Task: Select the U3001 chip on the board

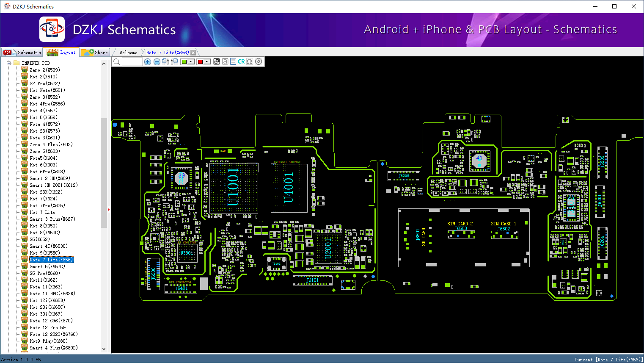Action: click(x=187, y=253)
